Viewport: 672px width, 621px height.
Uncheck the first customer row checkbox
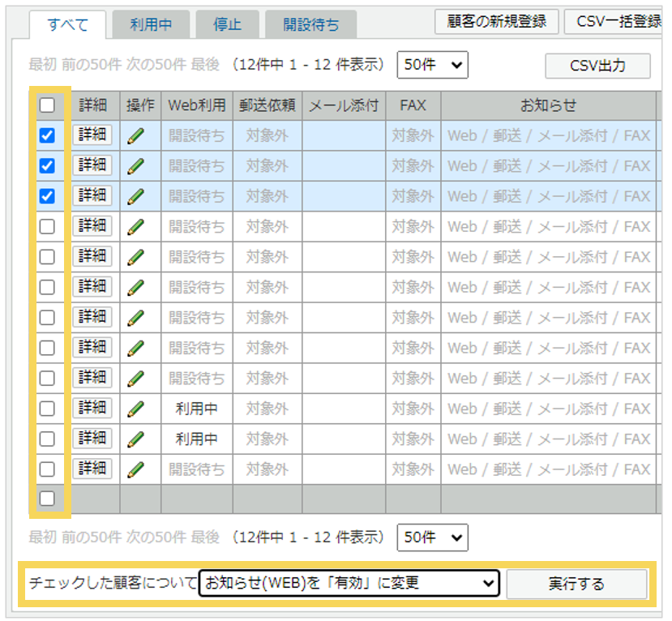tap(48, 135)
